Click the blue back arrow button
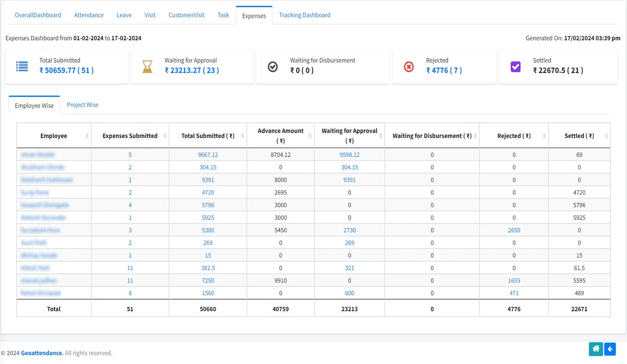Screen dimensions: 627x364 point(610,349)
